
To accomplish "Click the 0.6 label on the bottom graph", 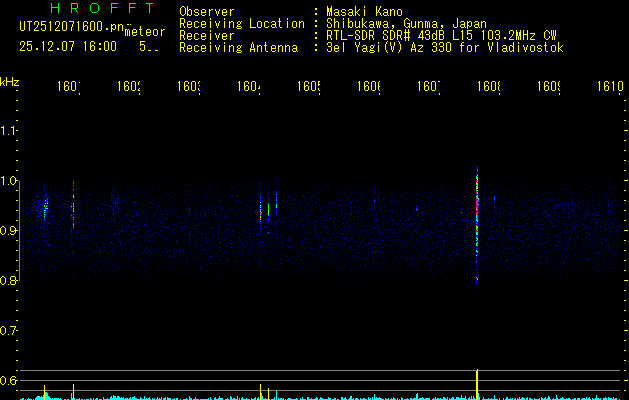I will coord(10,381).
